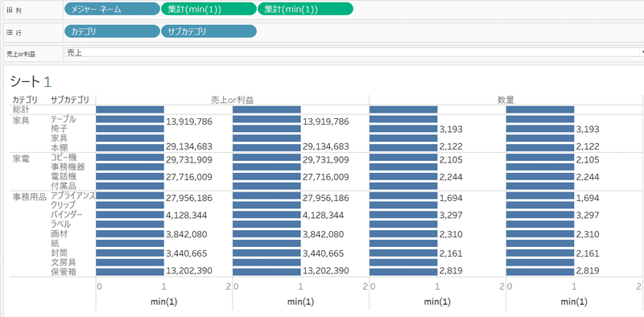Image resolution: width=644 pixels, height=317 pixels.
Task: Select the 本棚 subcategory label
Action: [x=59, y=147]
